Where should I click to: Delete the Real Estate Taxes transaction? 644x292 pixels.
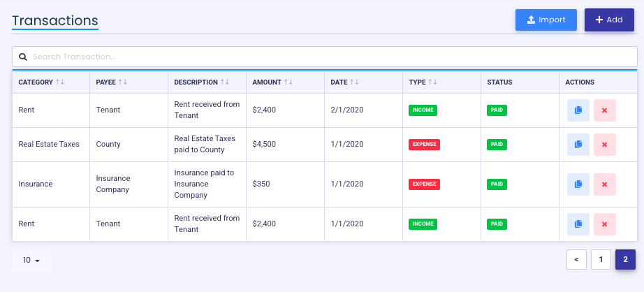pos(605,145)
